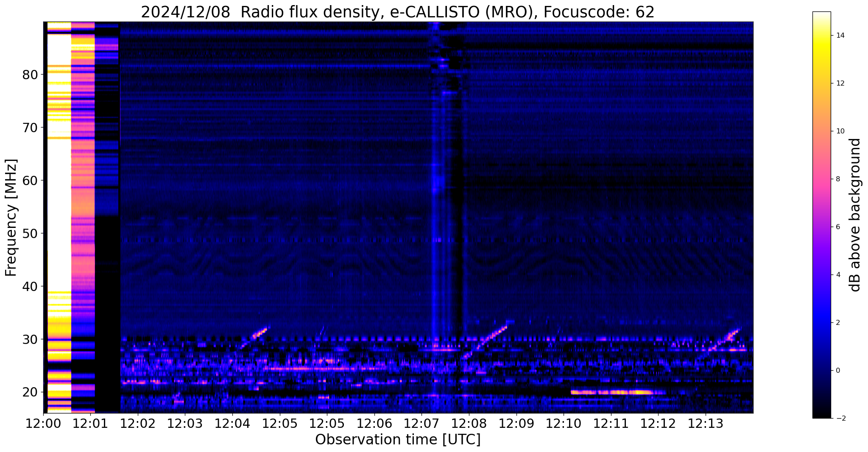The height and width of the screenshot is (452, 868).
Task: Click the 12:02 time tick label
Action: click(x=138, y=424)
